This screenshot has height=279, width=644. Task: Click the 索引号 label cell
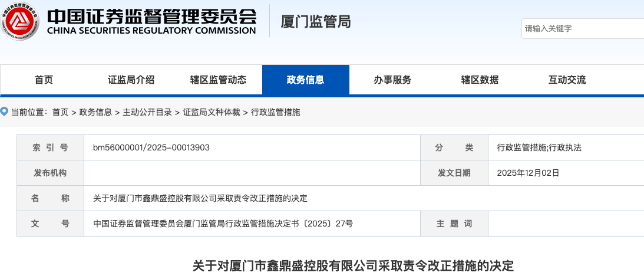tap(50, 147)
